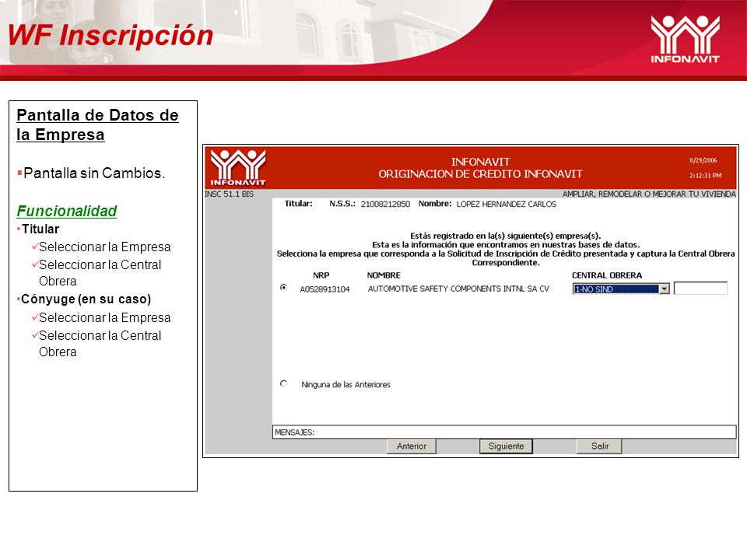Open the Central Obrera dropdown arrow
Viewport: 747px width, 560px height.
pos(664,289)
